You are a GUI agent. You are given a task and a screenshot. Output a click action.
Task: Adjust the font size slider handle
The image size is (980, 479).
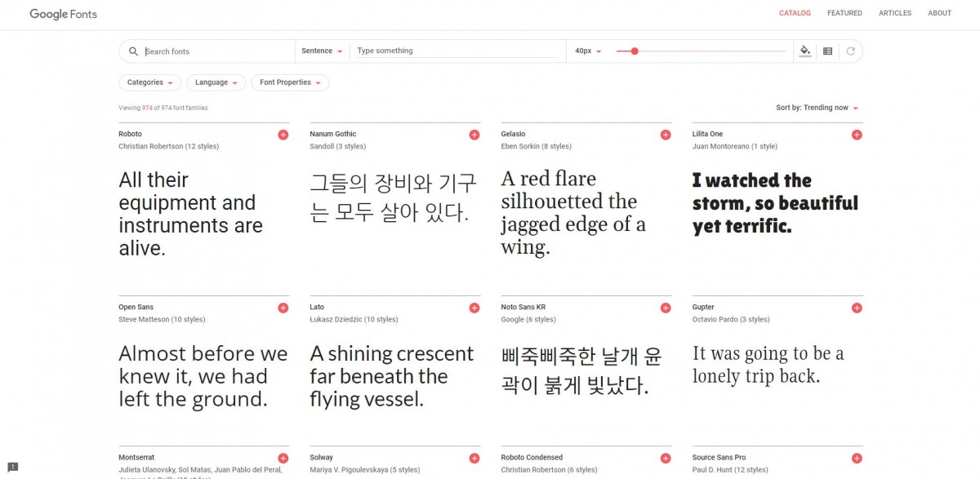[635, 51]
